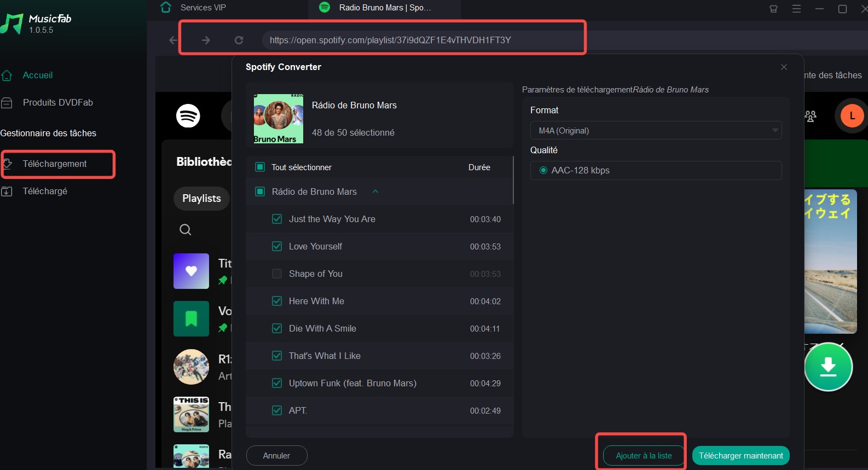
Task: Uncheck the Love Yourself track
Action: click(x=277, y=246)
